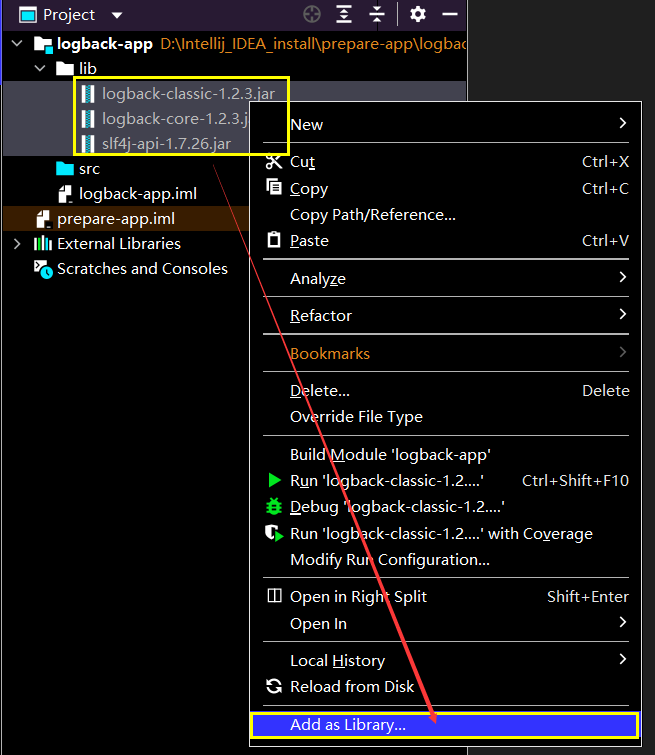The width and height of the screenshot is (655, 755).
Task: Choose Build Module 'logback-app'
Action: [445, 455]
